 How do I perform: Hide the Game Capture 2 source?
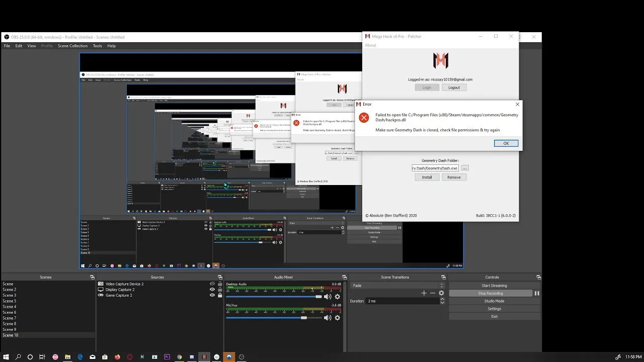[212, 295]
